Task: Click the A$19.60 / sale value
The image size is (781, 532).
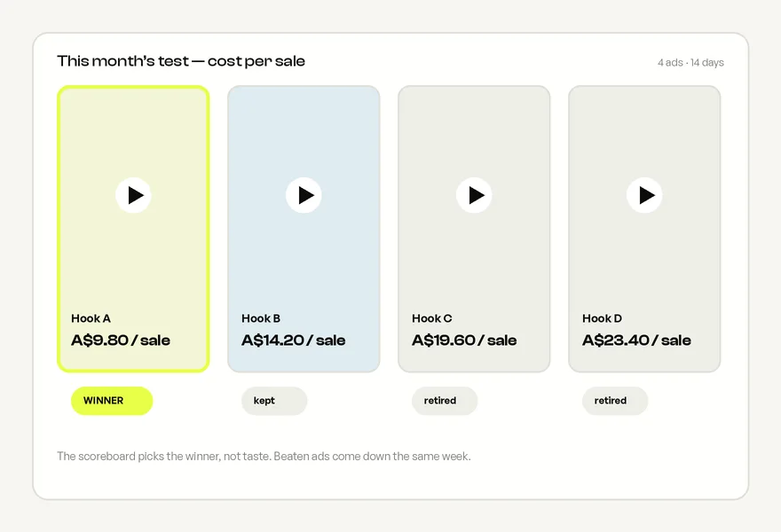Action: (464, 340)
